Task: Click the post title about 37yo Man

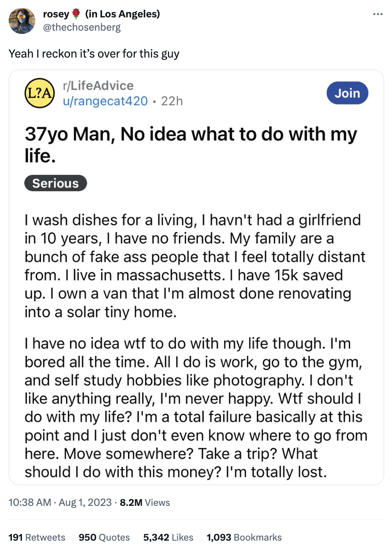Action: pyautogui.click(x=191, y=145)
